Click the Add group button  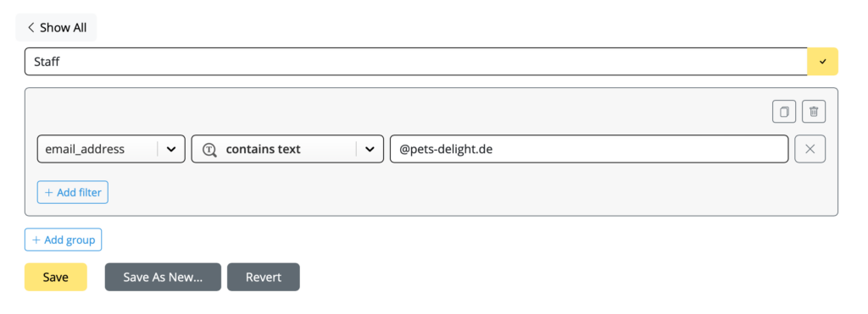(x=63, y=240)
